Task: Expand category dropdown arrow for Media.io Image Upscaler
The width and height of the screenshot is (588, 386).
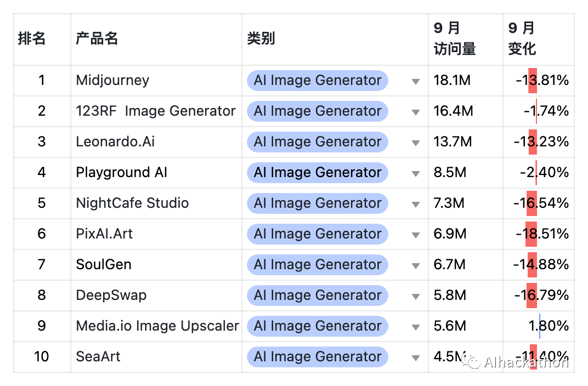Action: (416, 327)
